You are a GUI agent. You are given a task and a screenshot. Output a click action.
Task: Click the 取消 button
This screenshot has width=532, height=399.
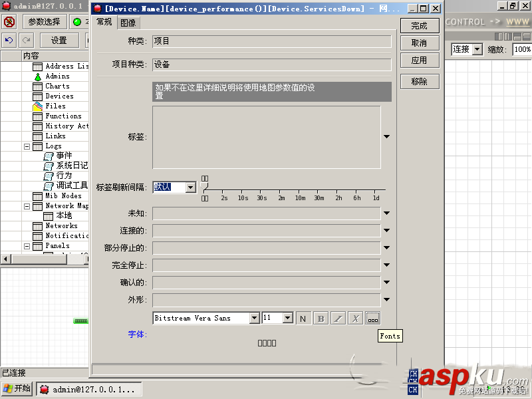click(x=420, y=43)
